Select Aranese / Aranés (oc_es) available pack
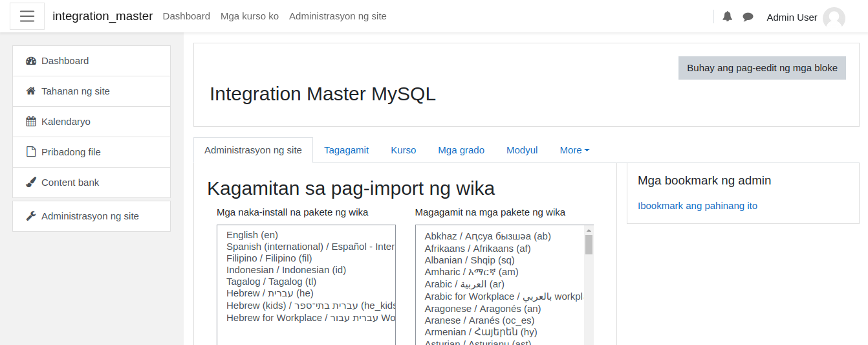Screen dimensions: 868x345 tap(500, 320)
